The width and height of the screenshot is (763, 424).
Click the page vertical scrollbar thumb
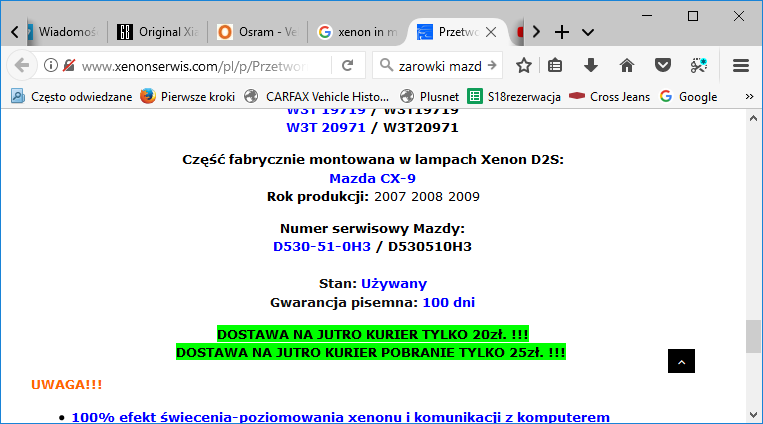click(753, 336)
